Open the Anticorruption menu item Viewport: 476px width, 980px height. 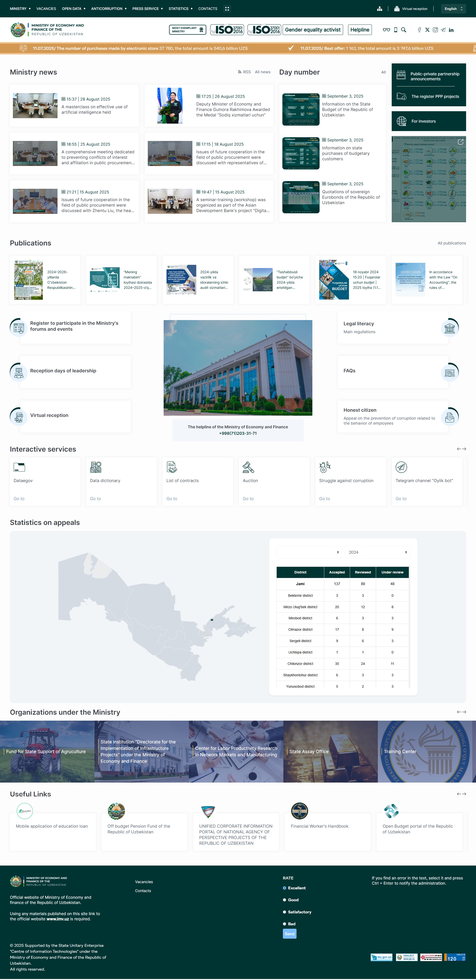(107, 9)
